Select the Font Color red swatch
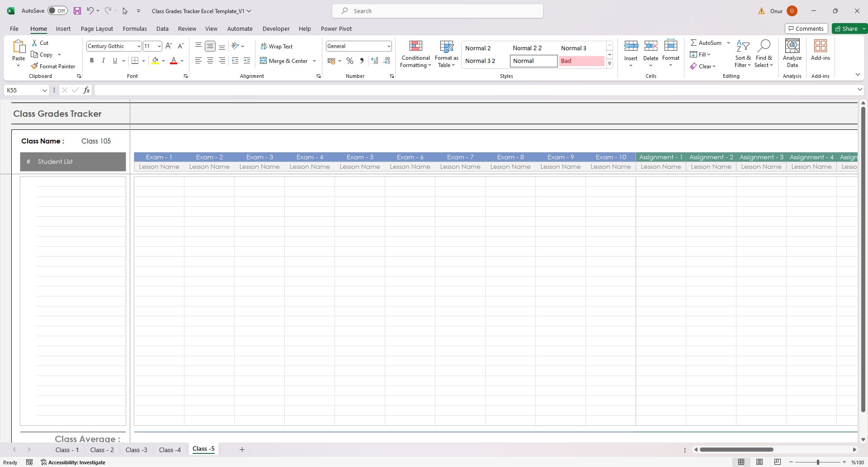The width and height of the screenshot is (868, 467). 173,60
